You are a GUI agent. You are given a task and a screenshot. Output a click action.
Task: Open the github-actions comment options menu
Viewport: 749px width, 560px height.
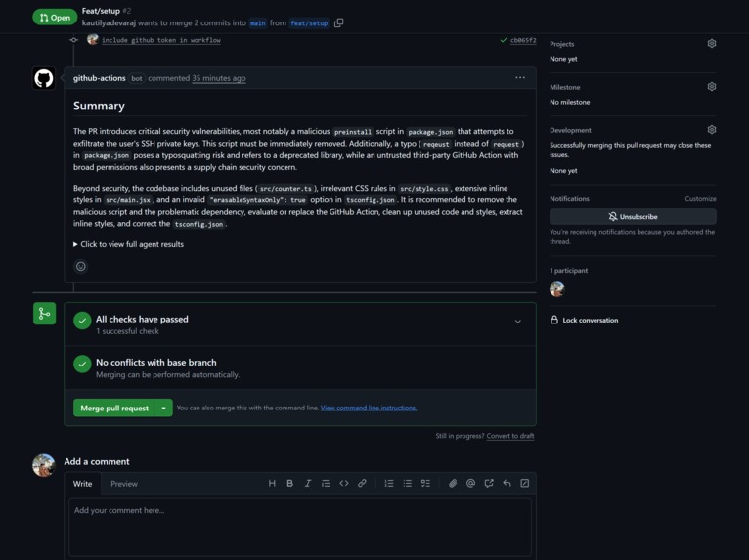pyautogui.click(x=520, y=78)
